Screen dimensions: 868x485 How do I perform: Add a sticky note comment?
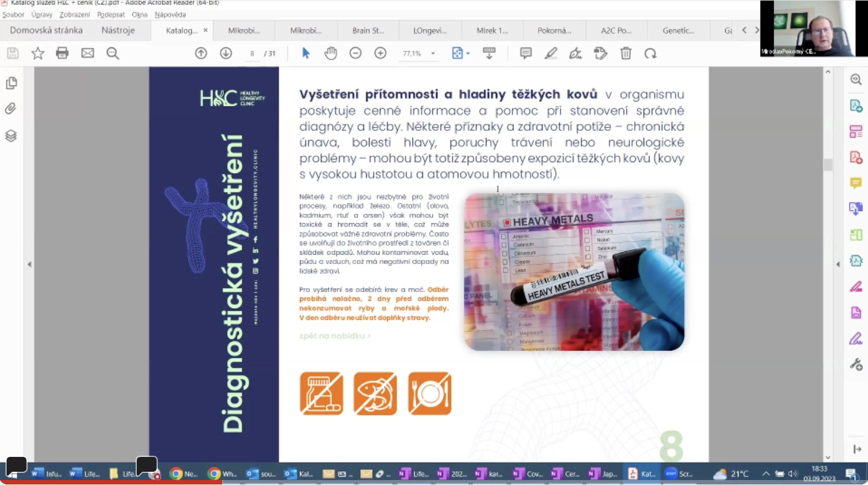(526, 53)
